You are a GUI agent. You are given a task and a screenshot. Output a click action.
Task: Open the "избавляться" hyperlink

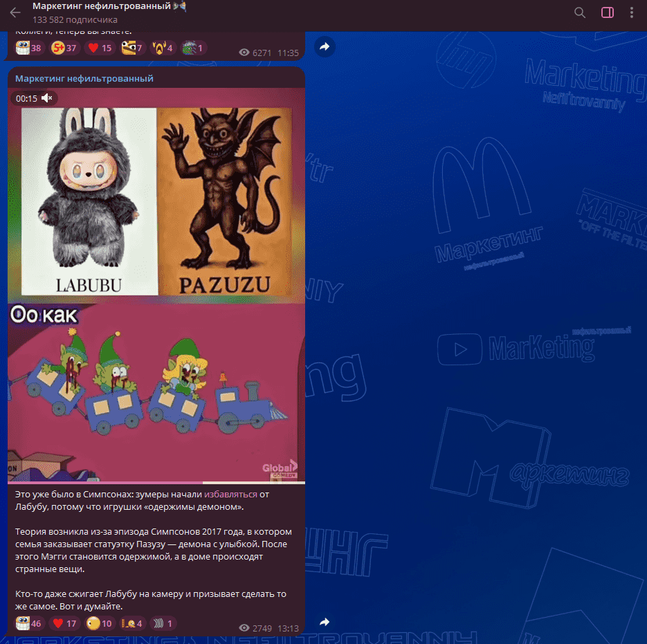tap(230, 495)
